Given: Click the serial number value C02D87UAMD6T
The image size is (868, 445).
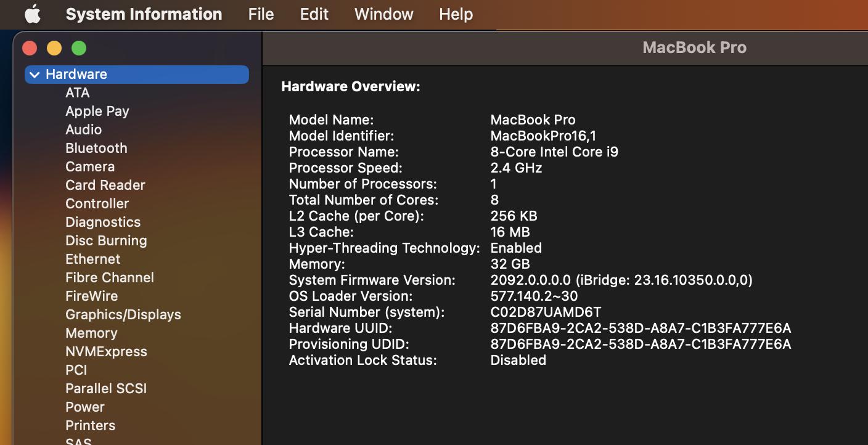Looking at the screenshot, I should pos(546,312).
